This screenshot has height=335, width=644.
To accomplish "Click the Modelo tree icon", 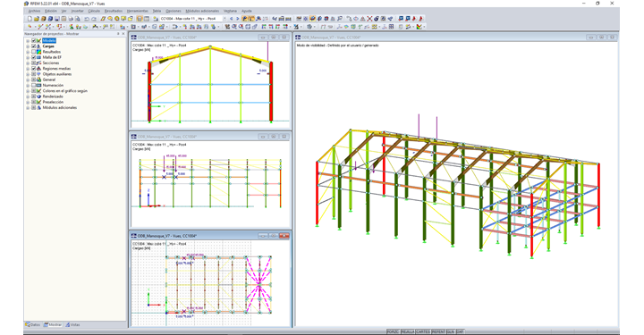I will (38, 40).
